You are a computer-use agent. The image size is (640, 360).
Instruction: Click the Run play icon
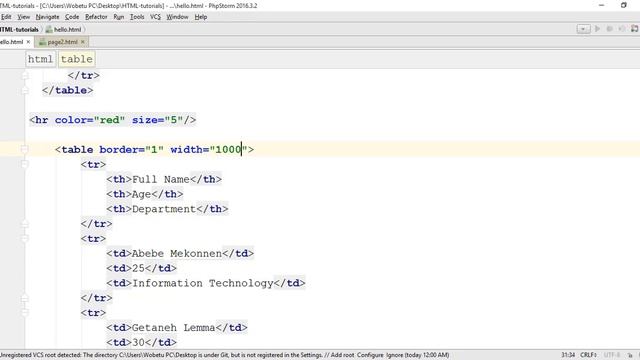[x=597, y=29]
